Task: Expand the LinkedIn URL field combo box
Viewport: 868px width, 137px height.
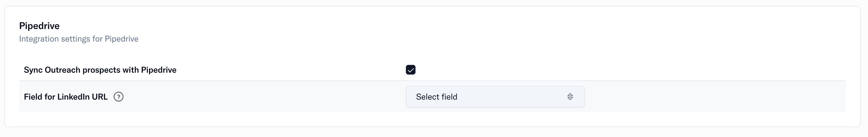Action: click(495, 97)
